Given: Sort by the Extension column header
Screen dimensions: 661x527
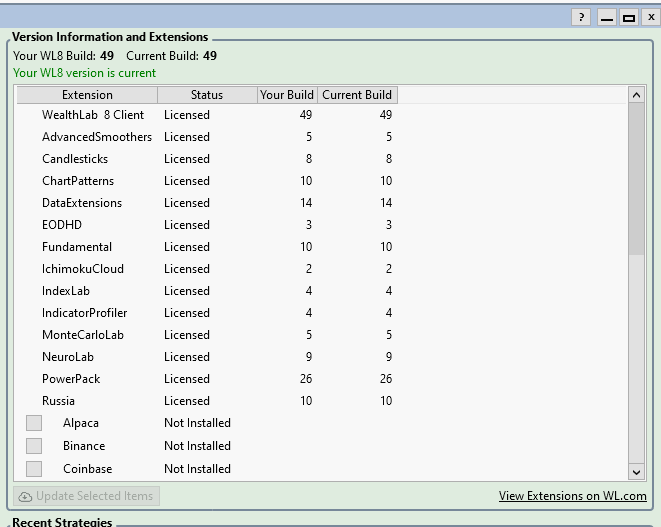Looking at the screenshot, I should click(87, 95).
